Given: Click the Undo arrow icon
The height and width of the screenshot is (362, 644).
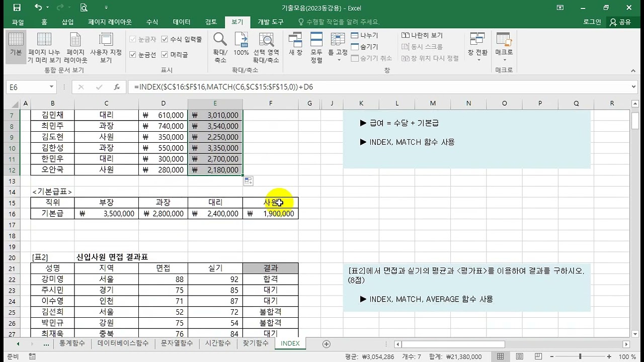Looking at the screenshot, I should tap(38, 8).
